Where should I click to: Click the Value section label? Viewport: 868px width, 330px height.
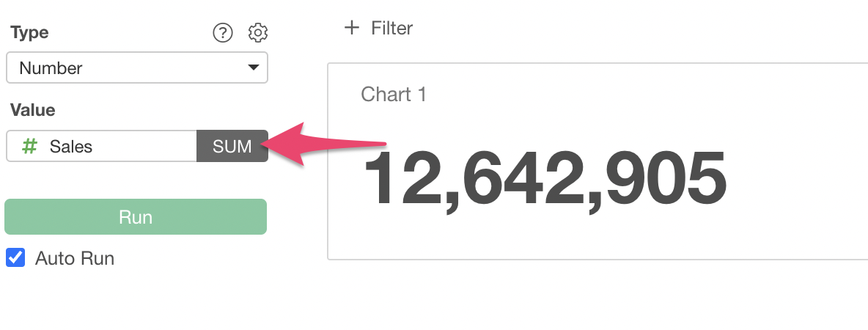tap(33, 110)
